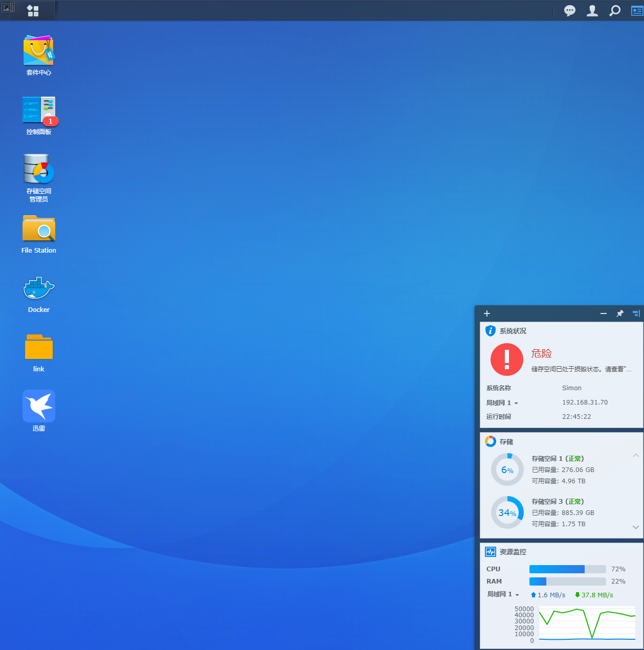Viewport: 644px width, 650px height.
Task: Show next volume with the down chevron
Action: tap(636, 527)
